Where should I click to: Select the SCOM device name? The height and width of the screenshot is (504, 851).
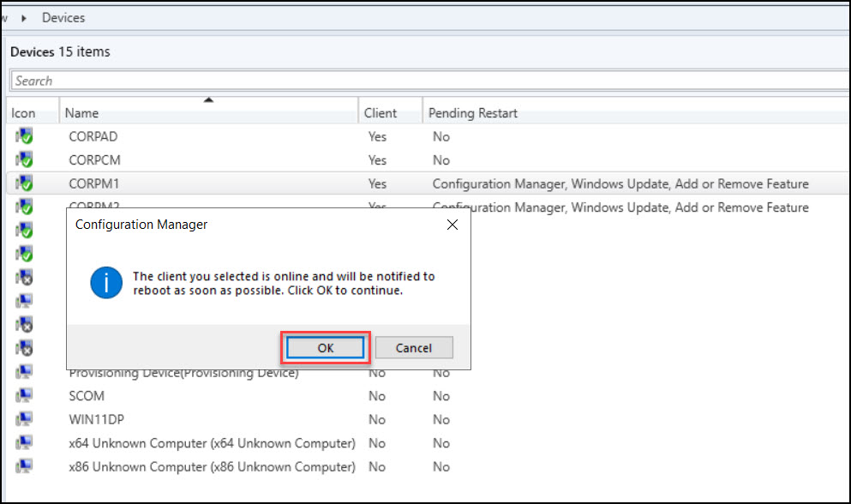pos(87,396)
